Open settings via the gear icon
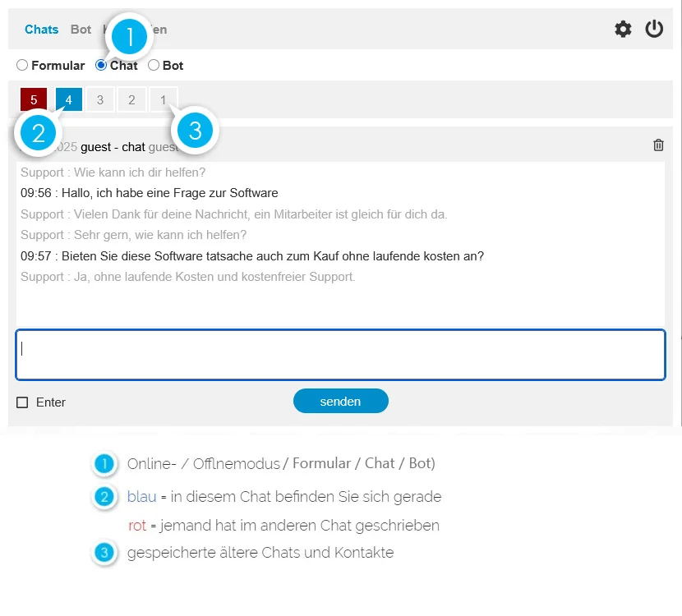Screen dimensions: 682x616 point(623,29)
